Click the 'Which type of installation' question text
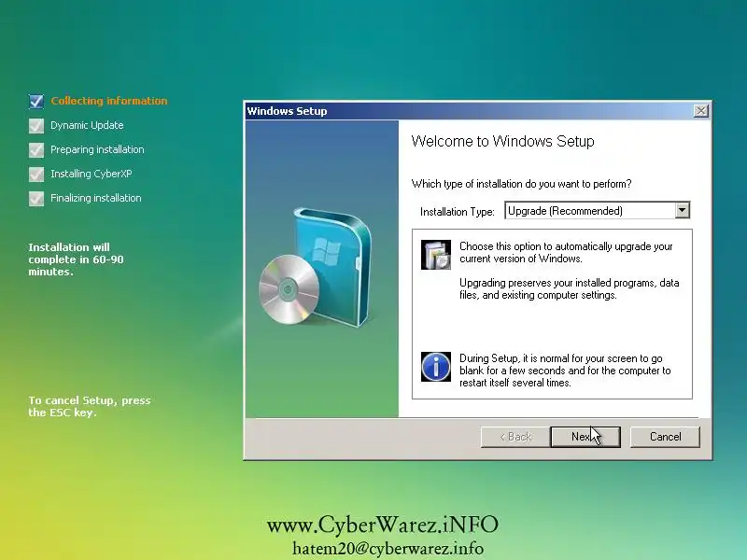The height and width of the screenshot is (560, 747). tap(521, 184)
